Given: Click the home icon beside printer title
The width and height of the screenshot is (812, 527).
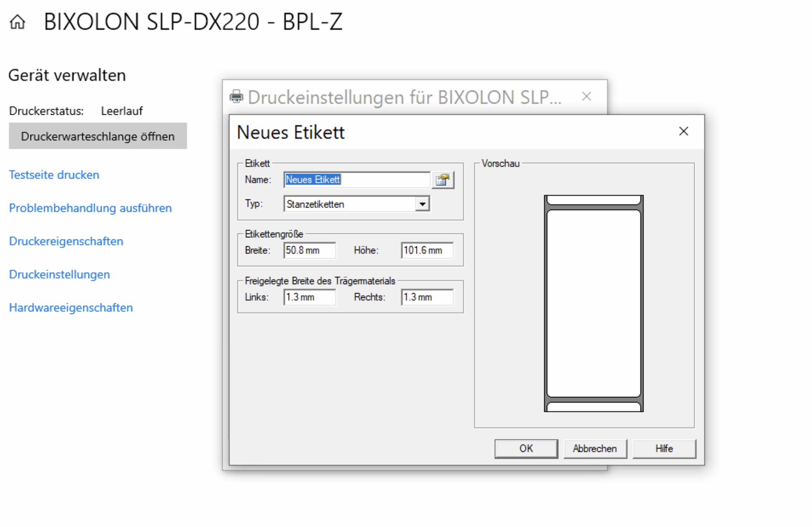Looking at the screenshot, I should coord(17,22).
